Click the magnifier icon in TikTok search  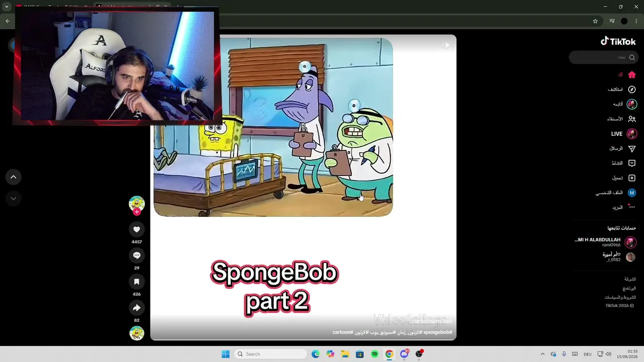(x=632, y=57)
